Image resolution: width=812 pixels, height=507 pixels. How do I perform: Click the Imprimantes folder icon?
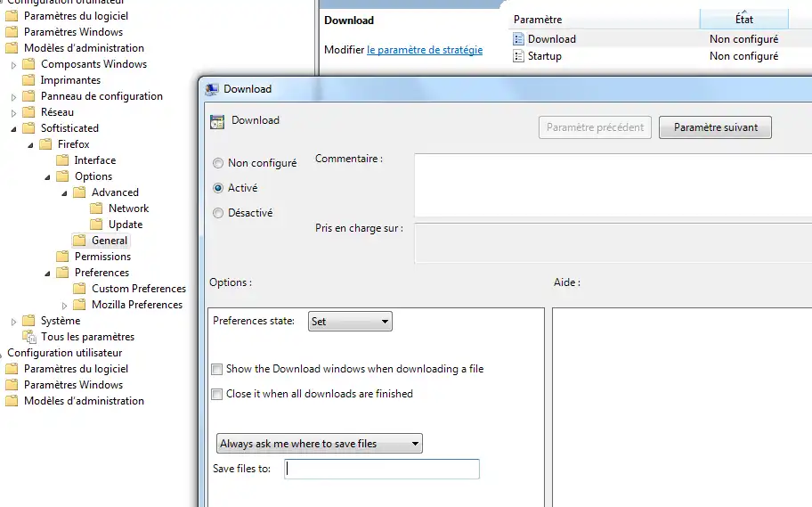(28, 80)
